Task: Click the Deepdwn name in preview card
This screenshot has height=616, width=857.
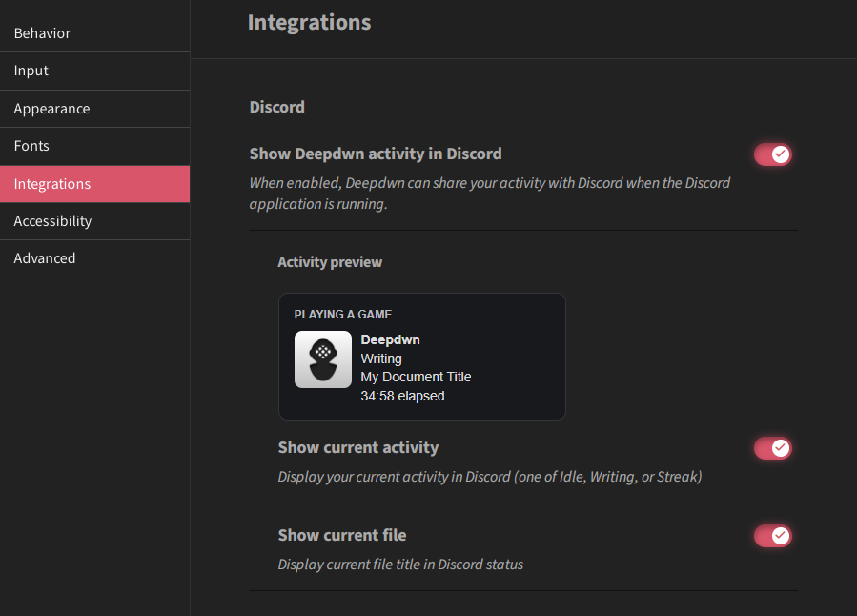Action: coord(390,339)
